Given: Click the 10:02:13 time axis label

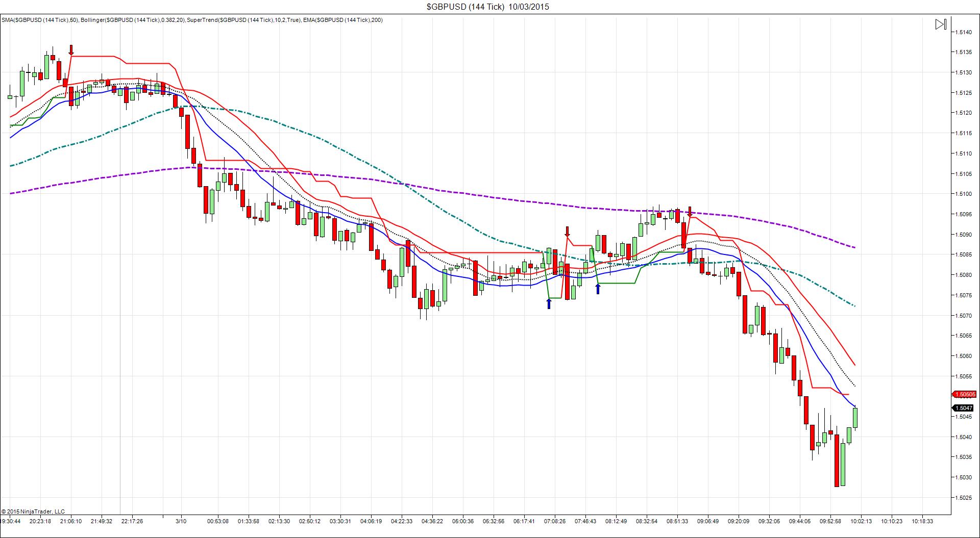Looking at the screenshot, I should [x=861, y=521].
